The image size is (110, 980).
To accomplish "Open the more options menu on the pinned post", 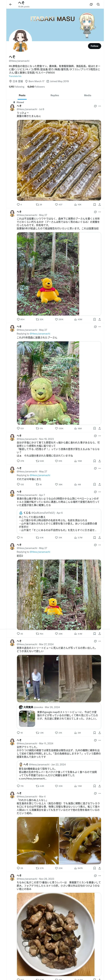I will [x=100, y=106].
